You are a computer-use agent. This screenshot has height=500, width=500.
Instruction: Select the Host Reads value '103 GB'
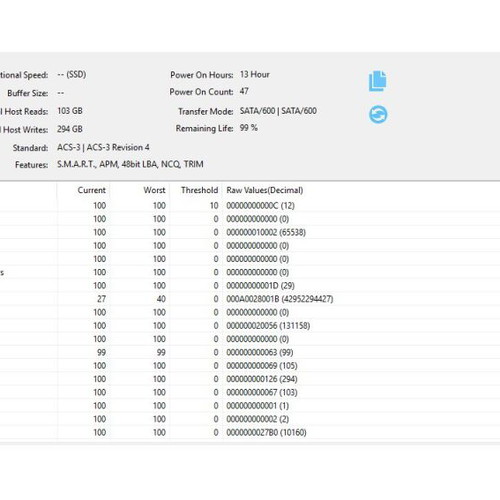(x=70, y=111)
